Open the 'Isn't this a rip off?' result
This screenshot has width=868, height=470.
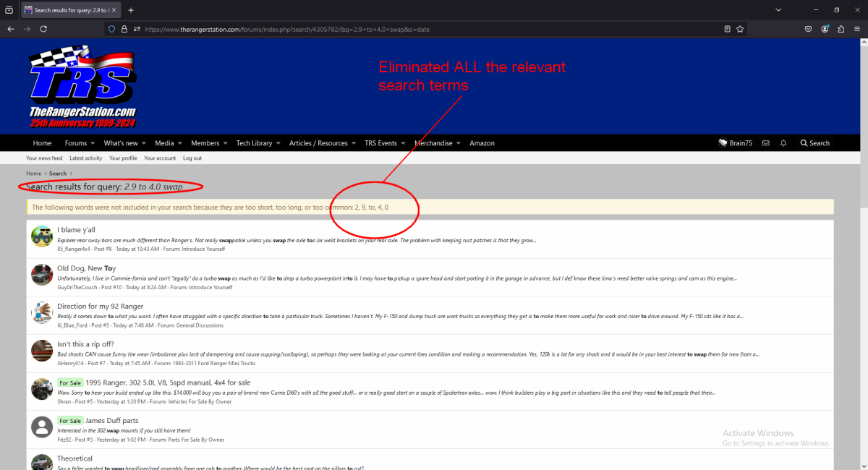(85, 344)
